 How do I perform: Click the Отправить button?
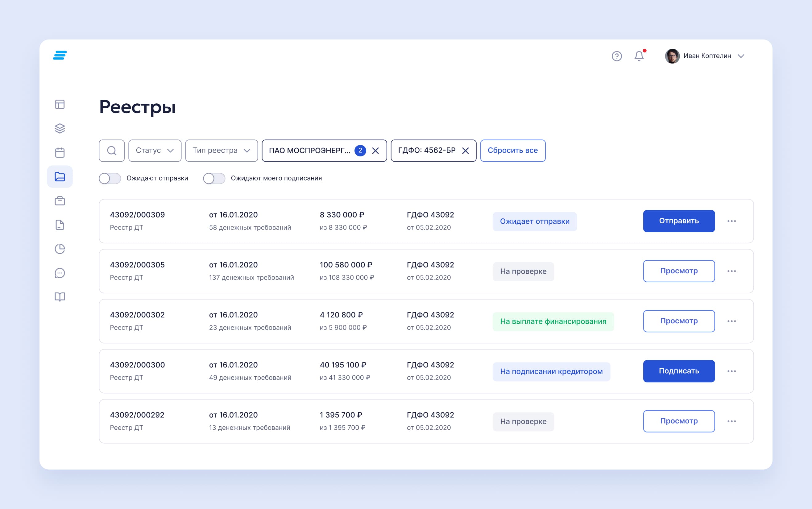(679, 221)
